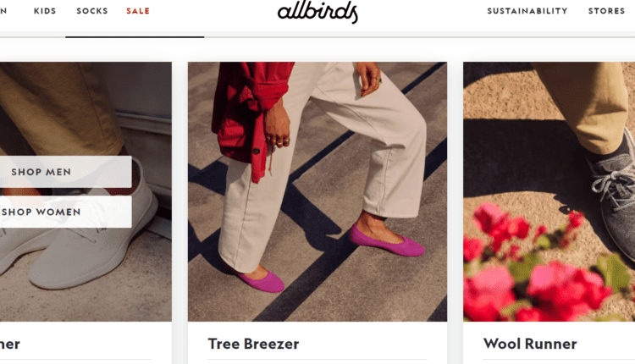This screenshot has width=635, height=364.
Task: Click the dark carousel progress indicator
Action: (135, 37)
